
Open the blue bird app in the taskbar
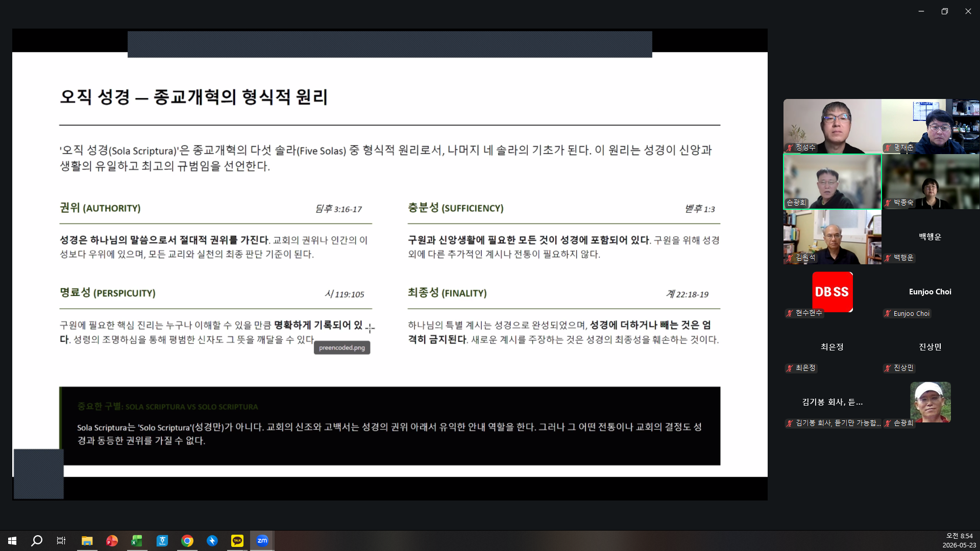tap(212, 541)
